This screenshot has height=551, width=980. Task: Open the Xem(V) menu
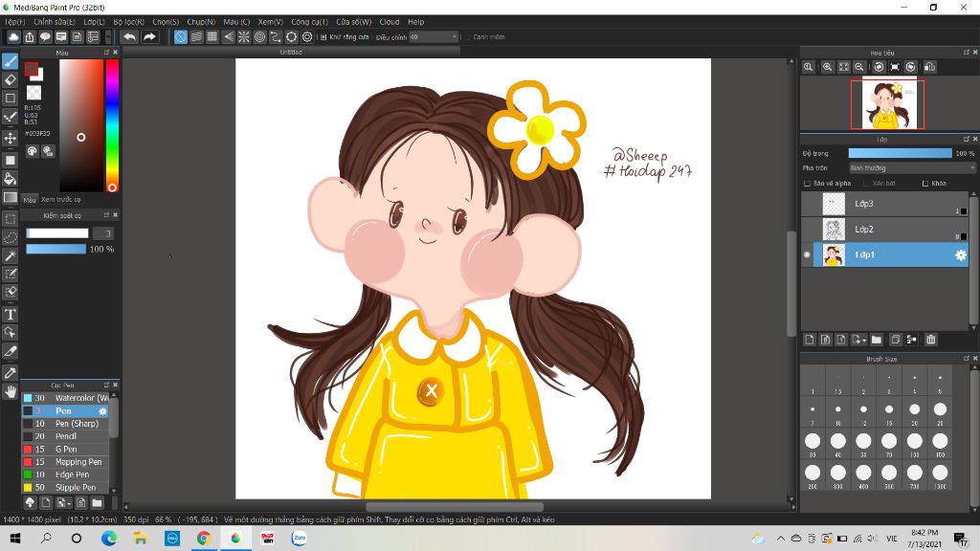(x=271, y=22)
